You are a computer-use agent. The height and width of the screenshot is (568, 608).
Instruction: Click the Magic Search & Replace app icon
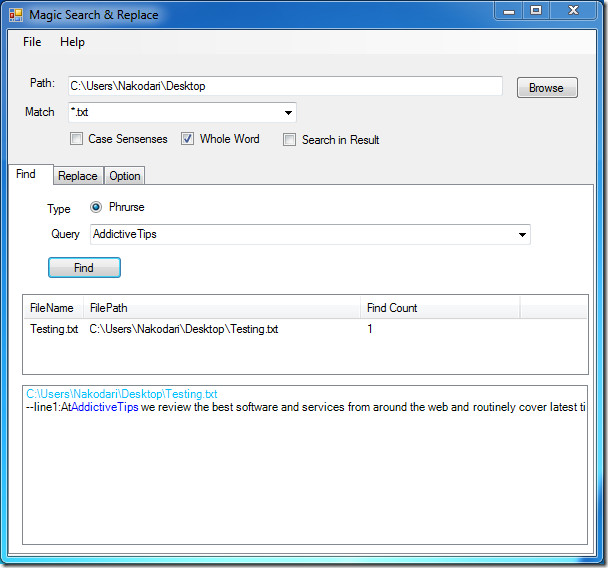tap(16, 15)
